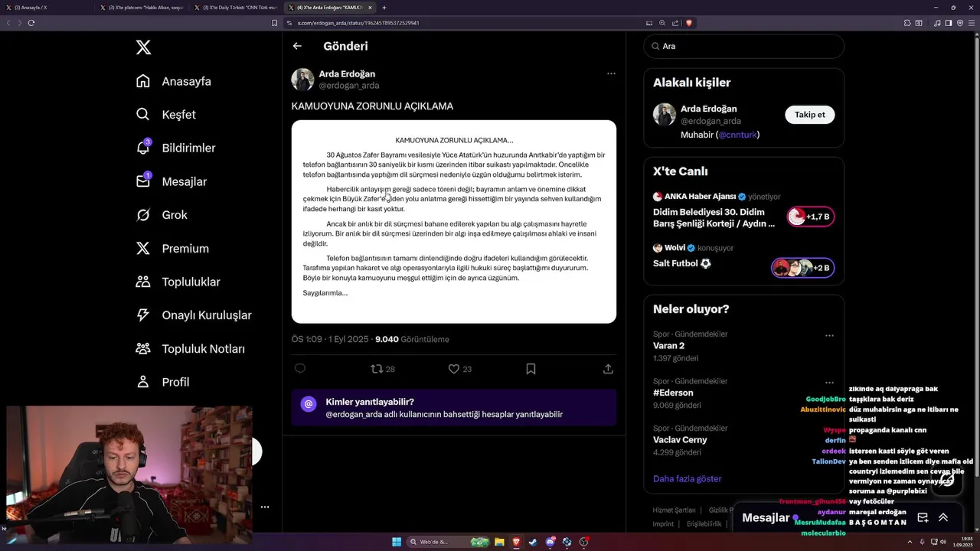Show hidden system tray icons

click(x=910, y=542)
